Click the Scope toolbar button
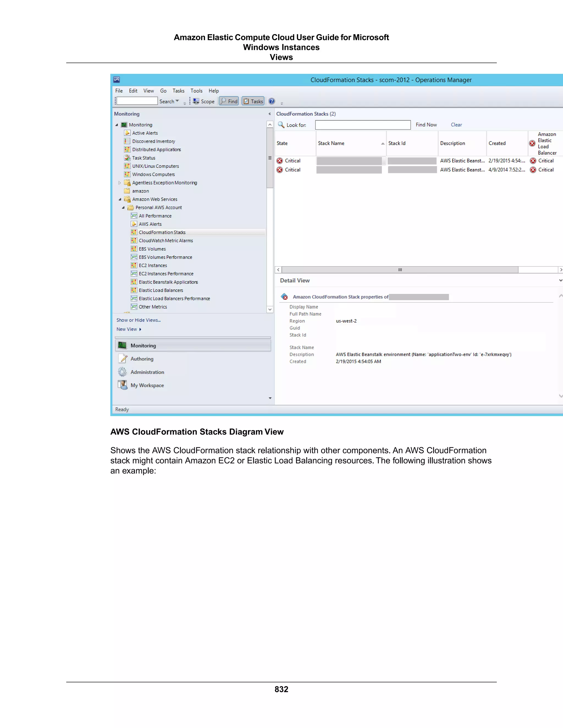This screenshot has height=728, width=563. point(203,101)
